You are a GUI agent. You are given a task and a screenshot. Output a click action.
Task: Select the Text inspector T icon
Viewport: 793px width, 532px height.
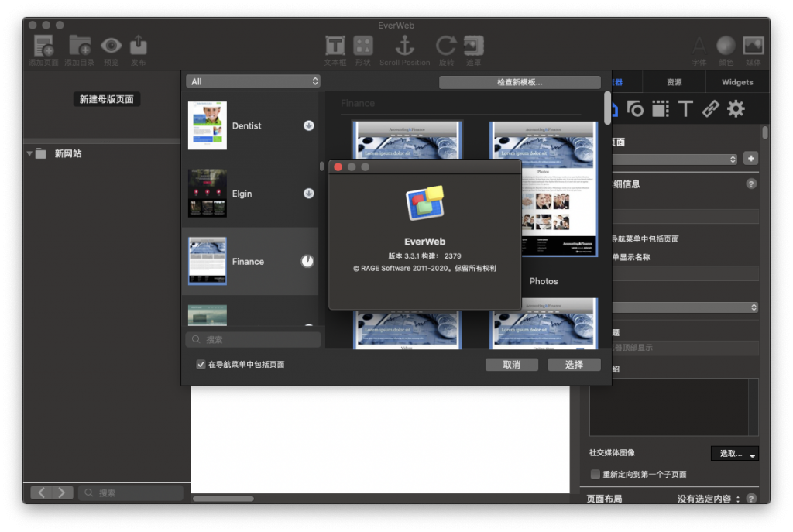(685, 108)
